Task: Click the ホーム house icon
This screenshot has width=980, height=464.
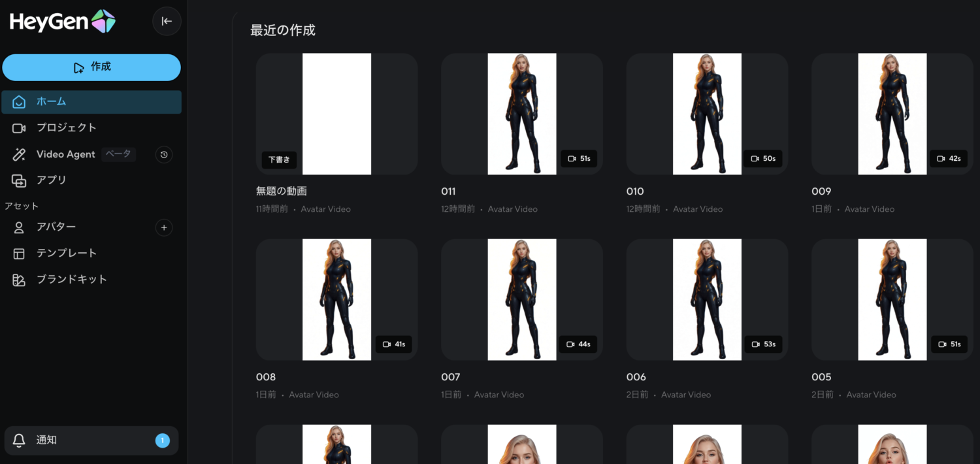Action: [19, 102]
